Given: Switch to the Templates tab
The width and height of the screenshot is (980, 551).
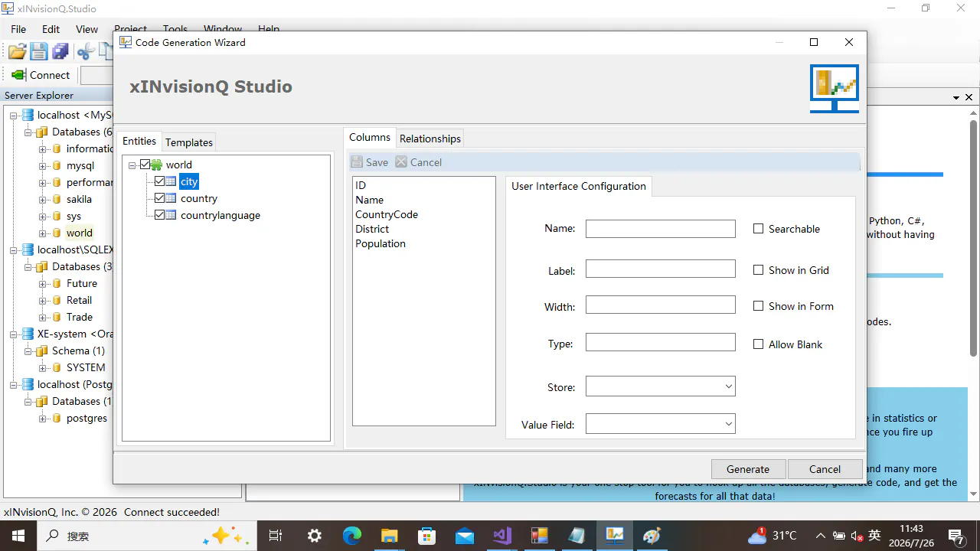Looking at the screenshot, I should [x=189, y=142].
